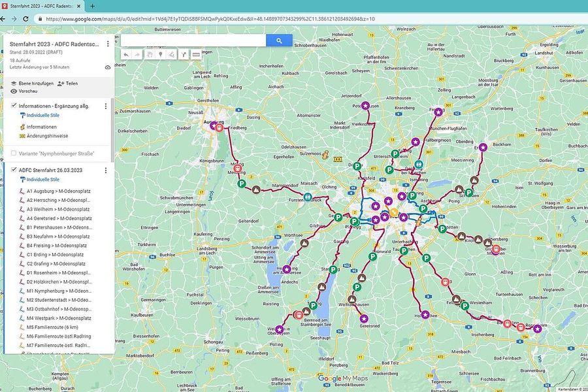588x392 pixels.
Task: Click the purple star marker at Freising
Action: point(438,112)
